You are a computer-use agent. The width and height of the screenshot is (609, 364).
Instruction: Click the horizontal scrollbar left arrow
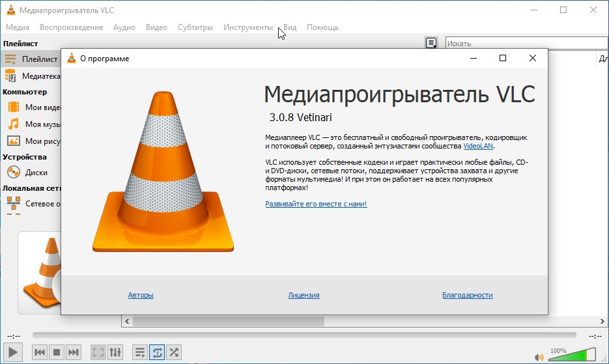[x=127, y=321]
